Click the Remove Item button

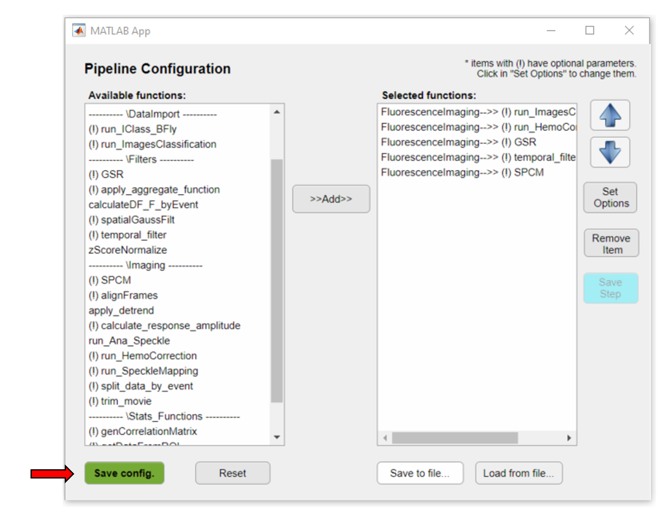click(x=611, y=243)
